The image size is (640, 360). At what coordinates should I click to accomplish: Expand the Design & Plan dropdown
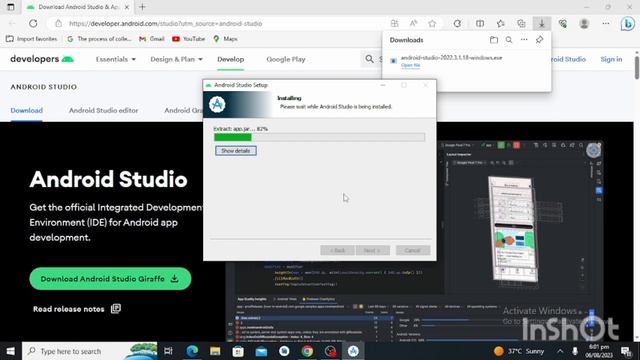176,59
